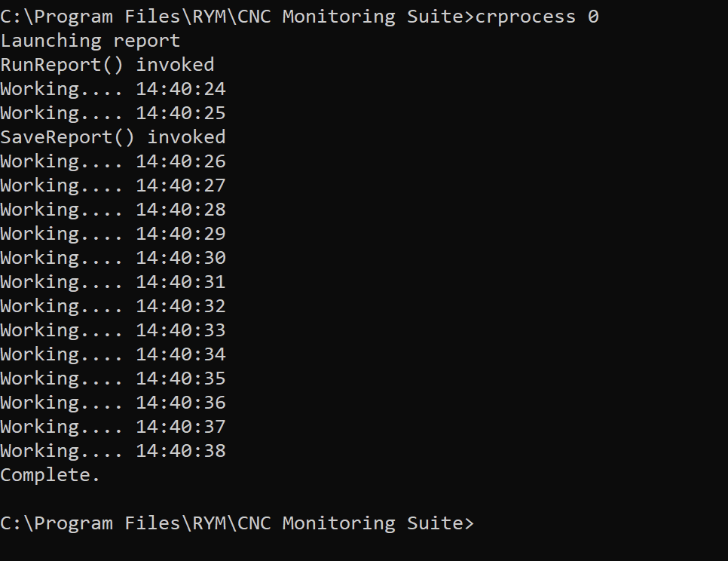
Task: Click the Working line at 14:40:27
Action: coord(113,185)
